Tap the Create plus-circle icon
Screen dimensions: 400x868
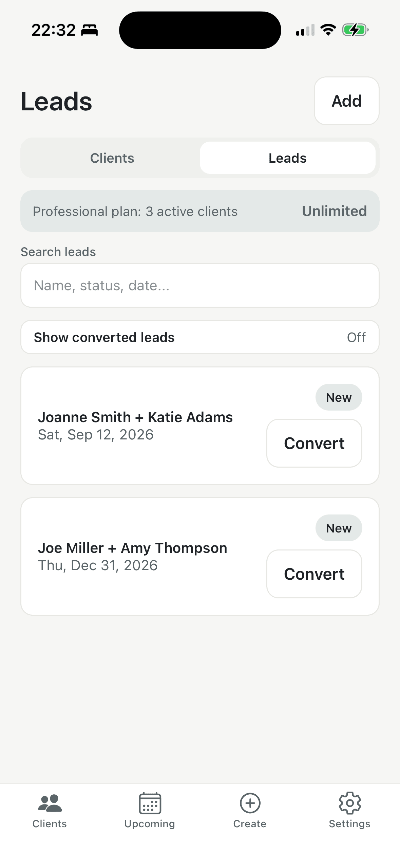250,803
